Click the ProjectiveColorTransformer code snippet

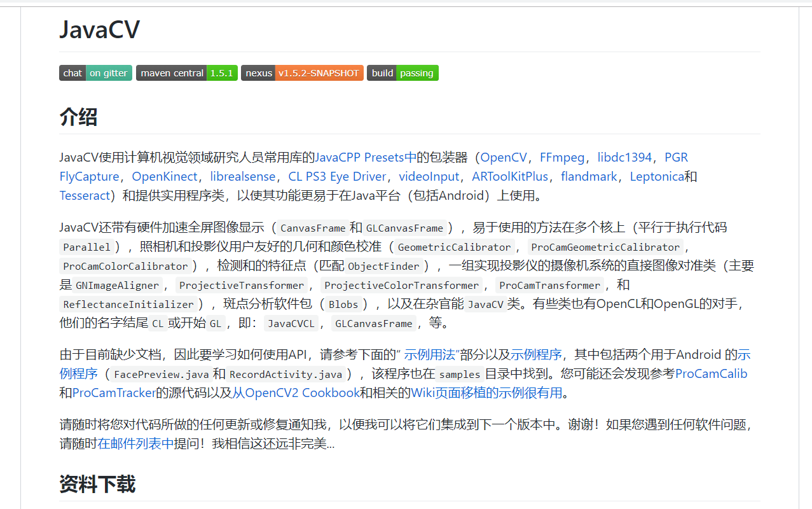402,285
